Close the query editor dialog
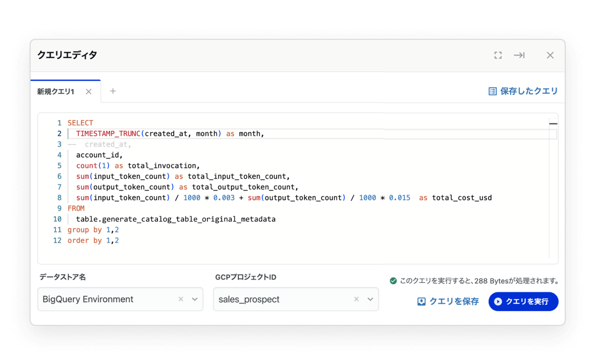The height and width of the screenshot is (364, 594). pos(550,55)
